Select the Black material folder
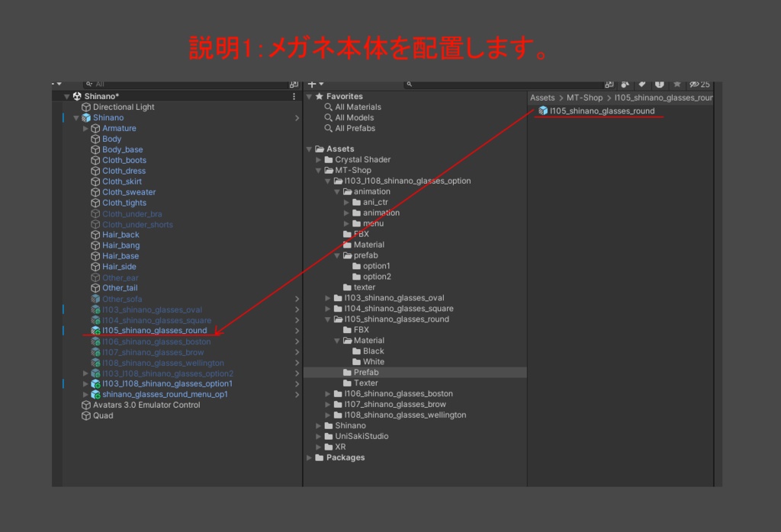Image resolution: width=781 pixels, height=532 pixels. coord(374,351)
